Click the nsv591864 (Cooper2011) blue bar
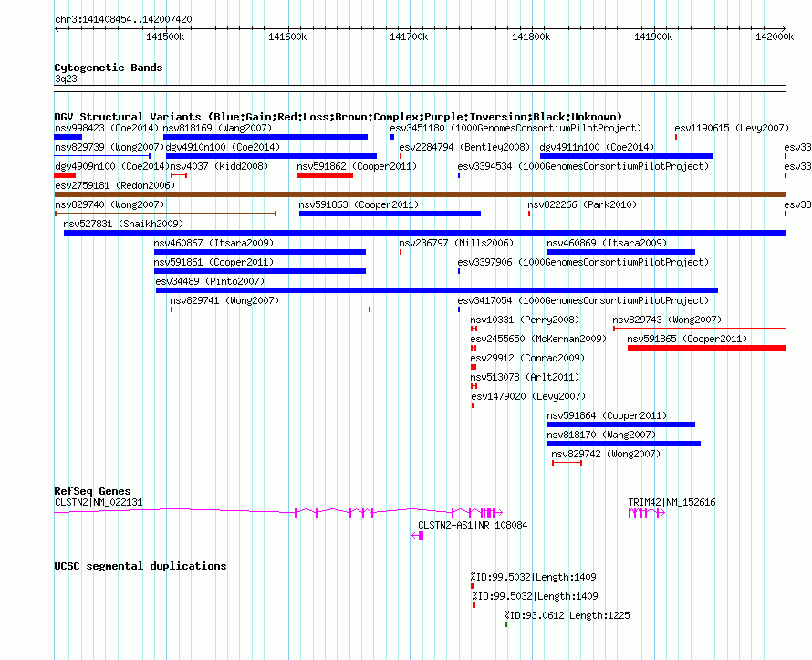The width and height of the screenshot is (812, 660). click(x=621, y=424)
